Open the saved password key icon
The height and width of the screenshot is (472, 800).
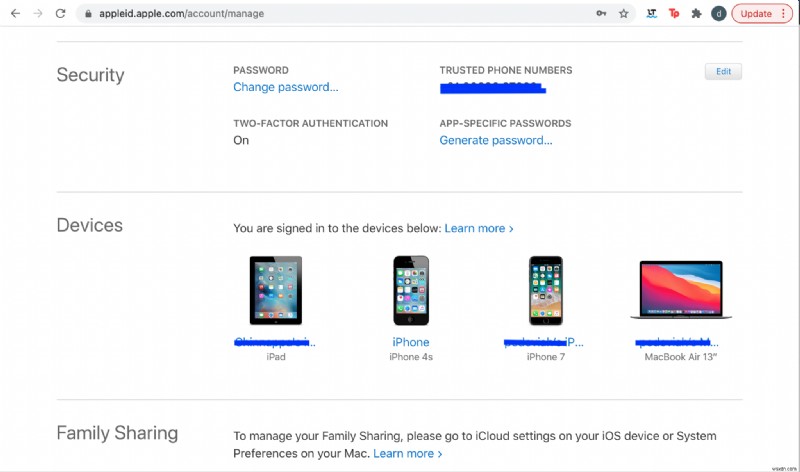601,14
